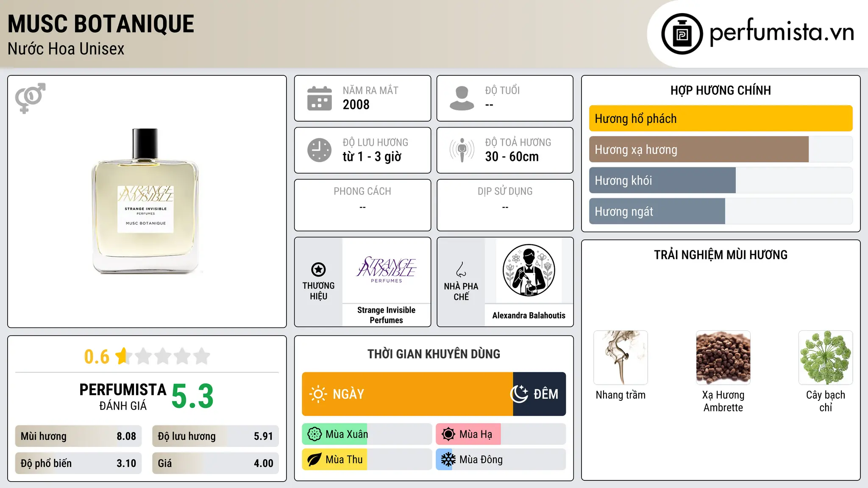Click the Đêm nighttime usage bar

[540, 394]
